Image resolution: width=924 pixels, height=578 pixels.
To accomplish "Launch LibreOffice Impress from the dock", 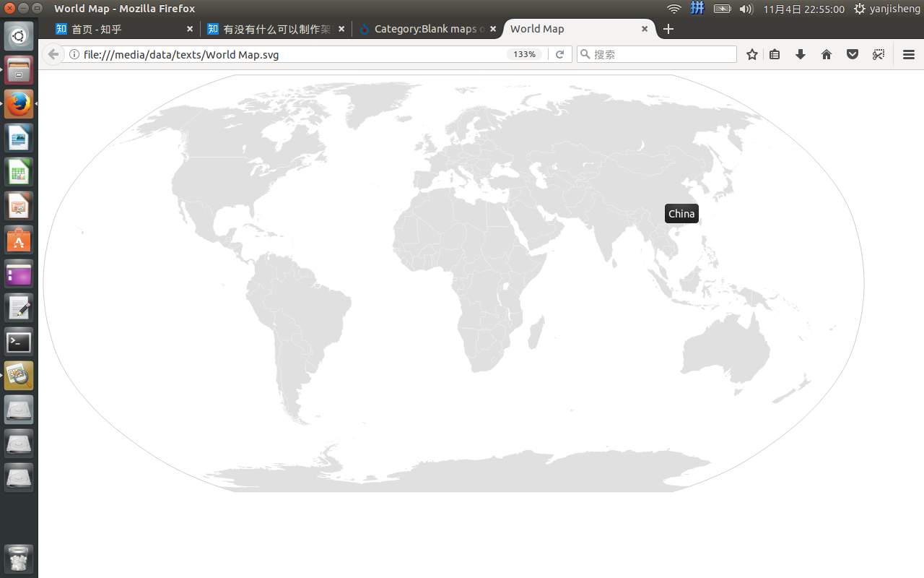I will pyautogui.click(x=19, y=206).
